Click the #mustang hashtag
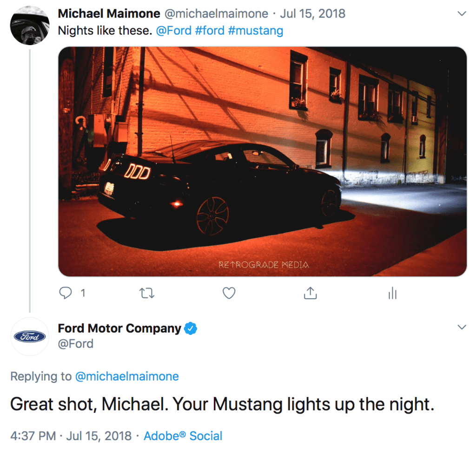 [256, 31]
